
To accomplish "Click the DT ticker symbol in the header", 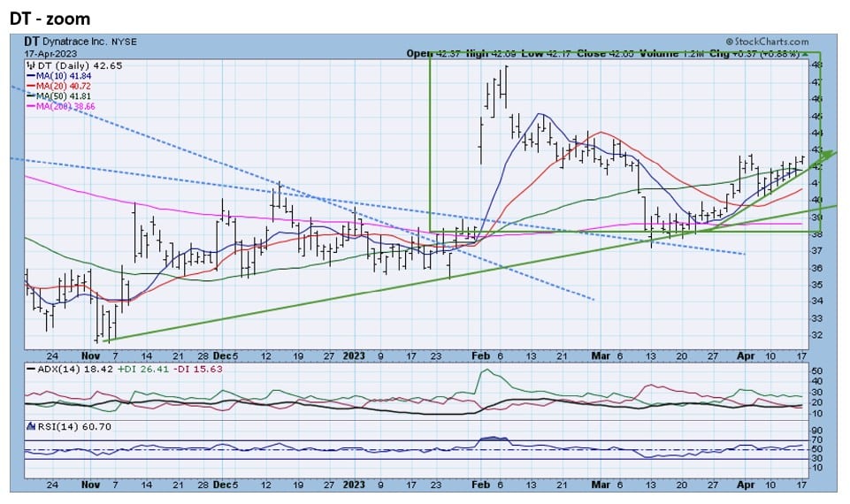I will click(32, 42).
